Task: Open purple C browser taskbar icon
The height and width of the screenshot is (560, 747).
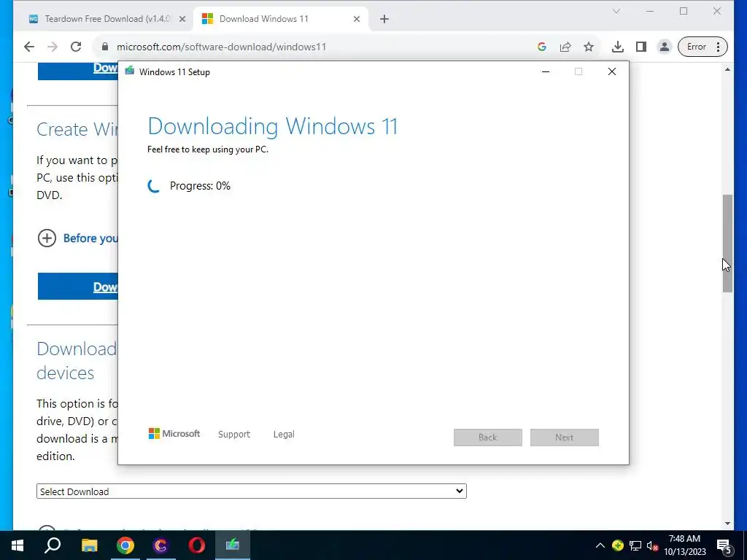Action: [x=161, y=545]
